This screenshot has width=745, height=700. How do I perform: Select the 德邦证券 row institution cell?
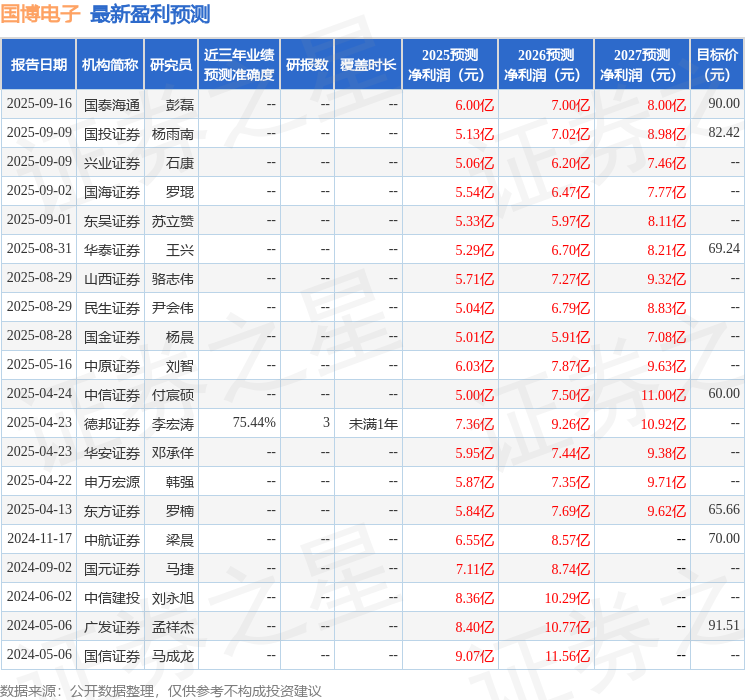click(112, 424)
